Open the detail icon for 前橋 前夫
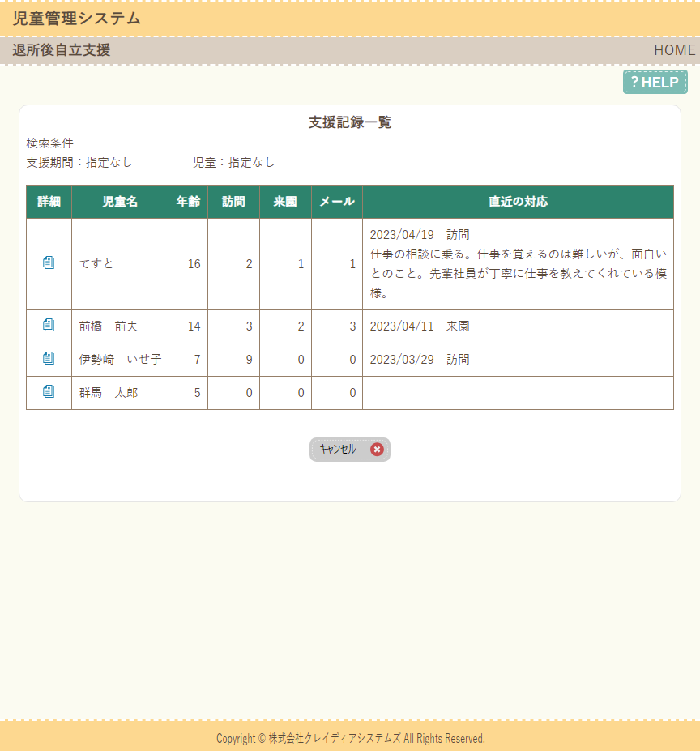Screen dimensions: 700x751 [x=49, y=326]
